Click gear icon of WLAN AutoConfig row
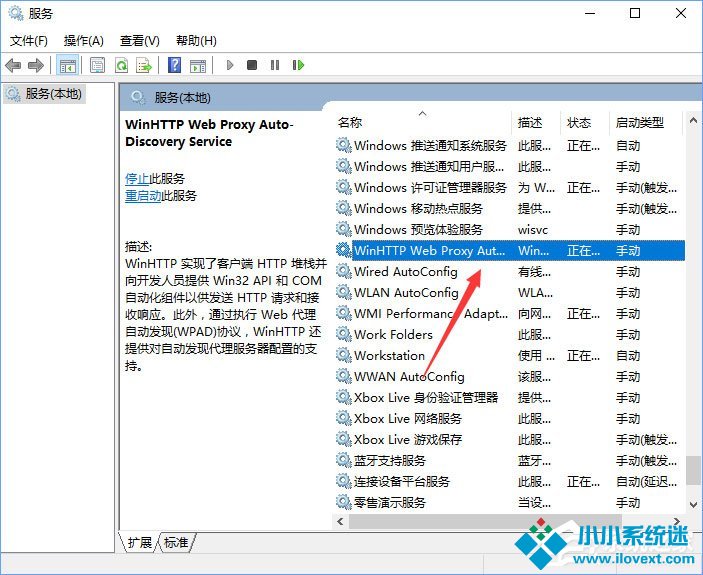The image size is (703, 575). tap(343, 292)
